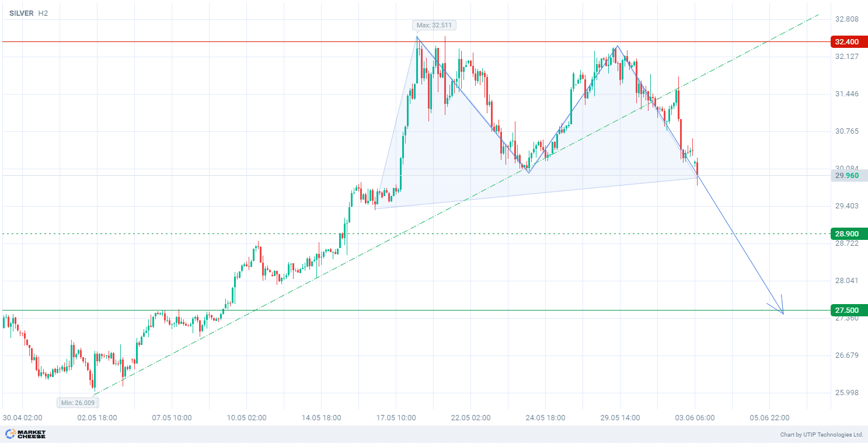Viewport: 868px width, 443px height.
Task: Select the green 28.900 level tag
Action: click(x=849, y=233)
